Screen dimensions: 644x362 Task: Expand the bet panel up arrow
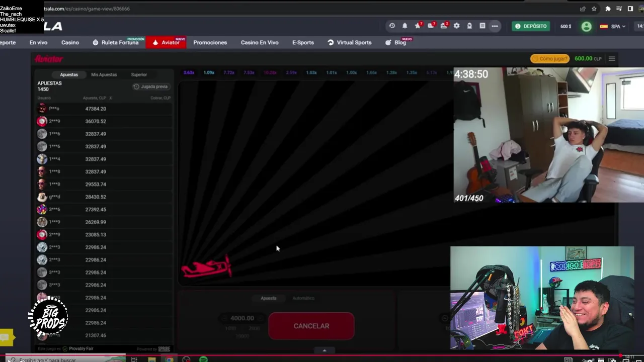tap(324, 350)
